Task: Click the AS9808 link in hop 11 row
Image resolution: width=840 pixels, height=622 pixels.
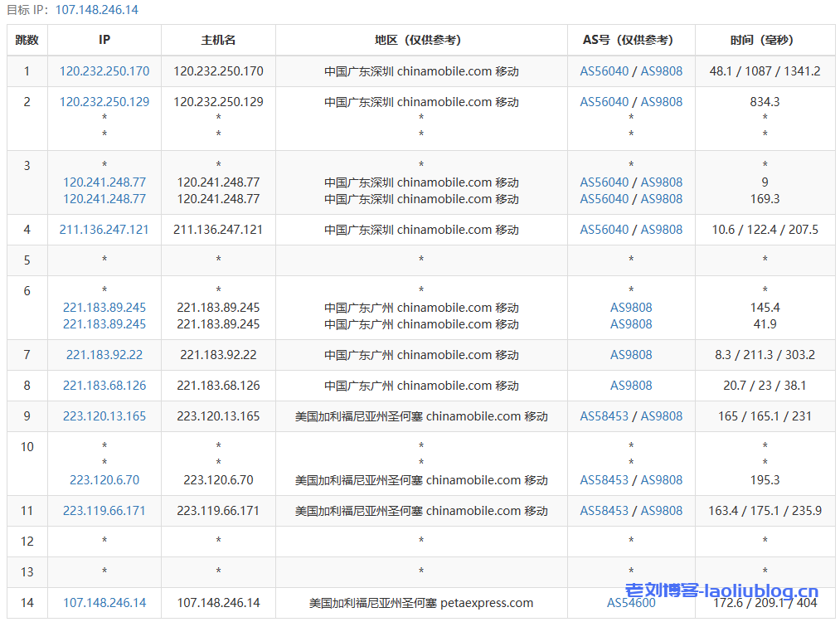Action: pos(662,511)
